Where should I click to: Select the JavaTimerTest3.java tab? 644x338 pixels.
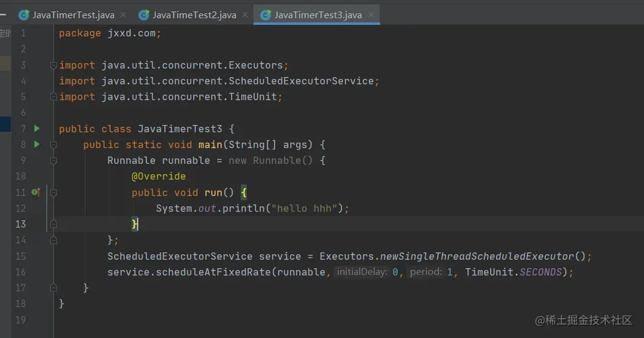[x=318, y=15]
